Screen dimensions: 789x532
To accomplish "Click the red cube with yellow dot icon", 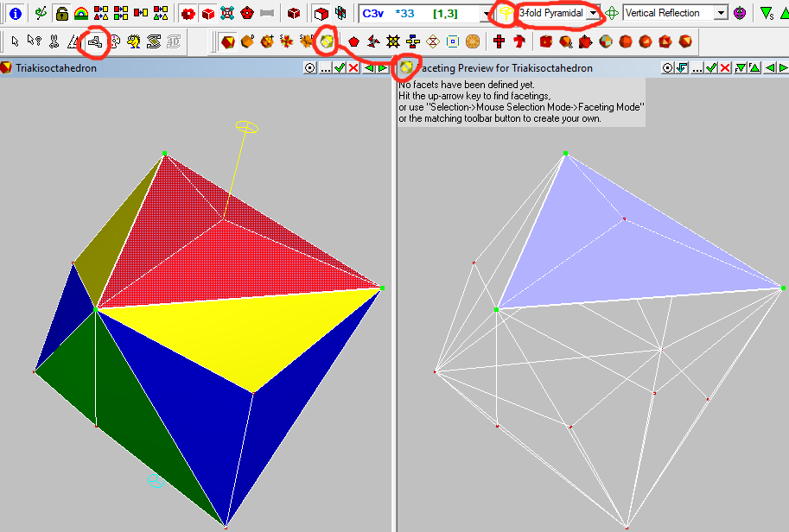I will click(545, 41).
